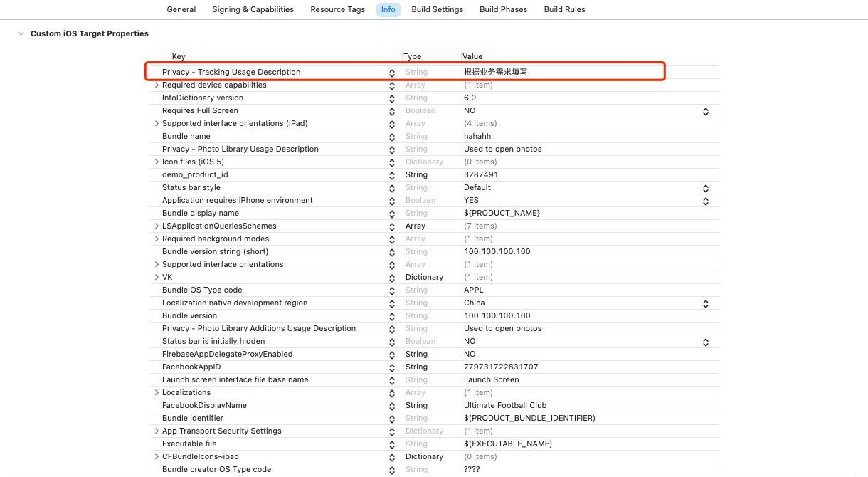
Task: Click key stepper for Bundle version string (short)
Action: pyautogui.click(x=392, y=252)
